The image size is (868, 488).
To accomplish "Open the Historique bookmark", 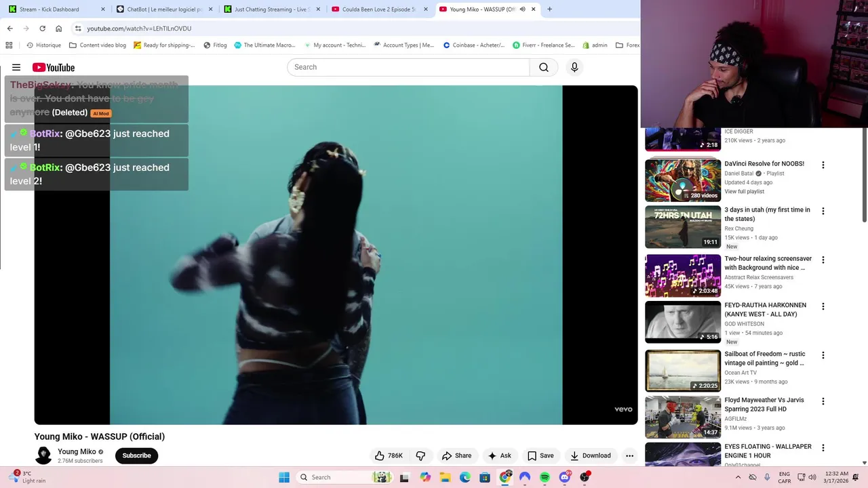I will 43,45.
